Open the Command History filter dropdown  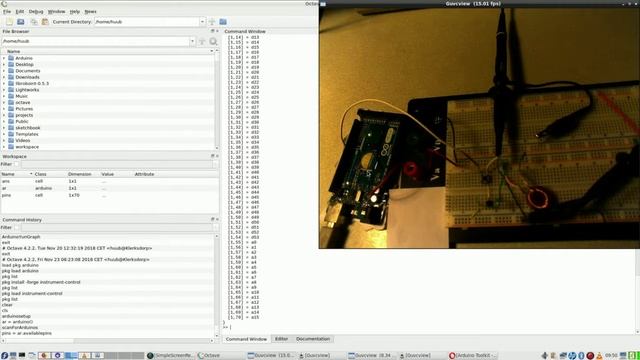click(x=215, y=227)
